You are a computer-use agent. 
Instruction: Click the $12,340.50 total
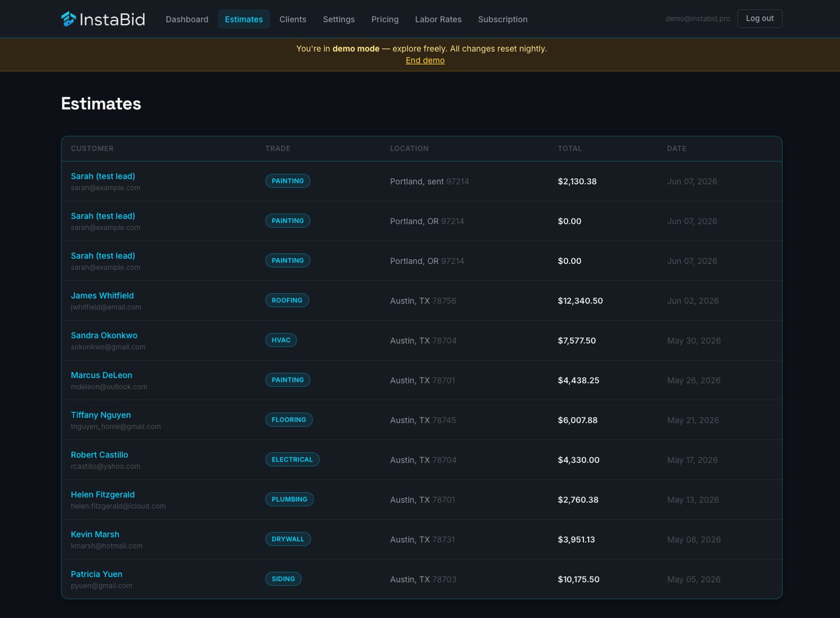point(580,301)
